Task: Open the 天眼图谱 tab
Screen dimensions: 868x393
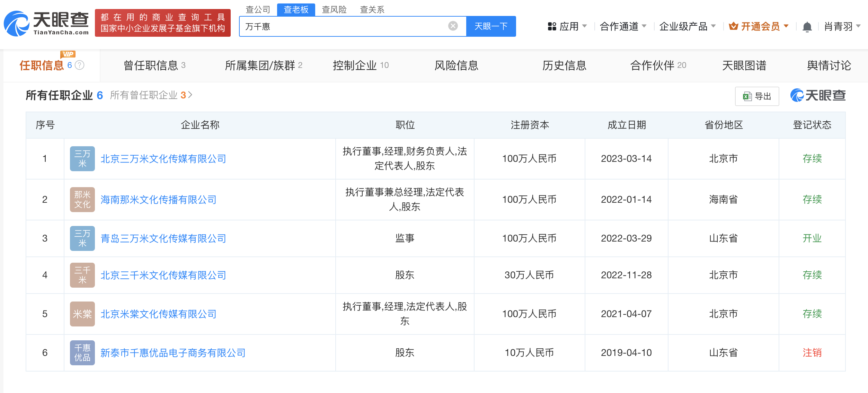Action: [x=744, y=65]
